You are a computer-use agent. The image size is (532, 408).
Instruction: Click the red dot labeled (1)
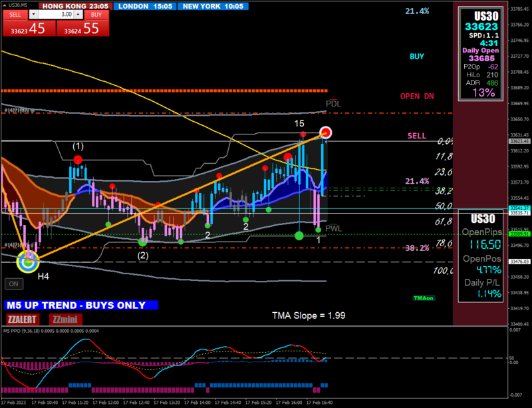[x=78, y=160]
